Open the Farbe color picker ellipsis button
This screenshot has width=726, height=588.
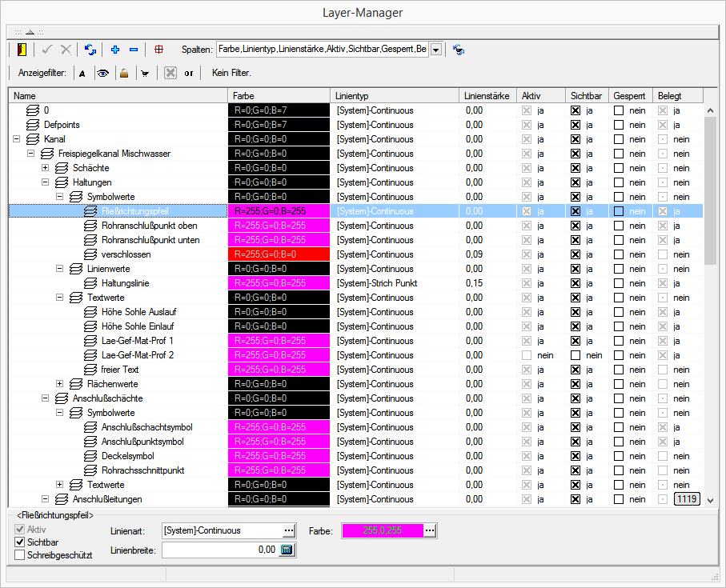[x=430, y=530]
